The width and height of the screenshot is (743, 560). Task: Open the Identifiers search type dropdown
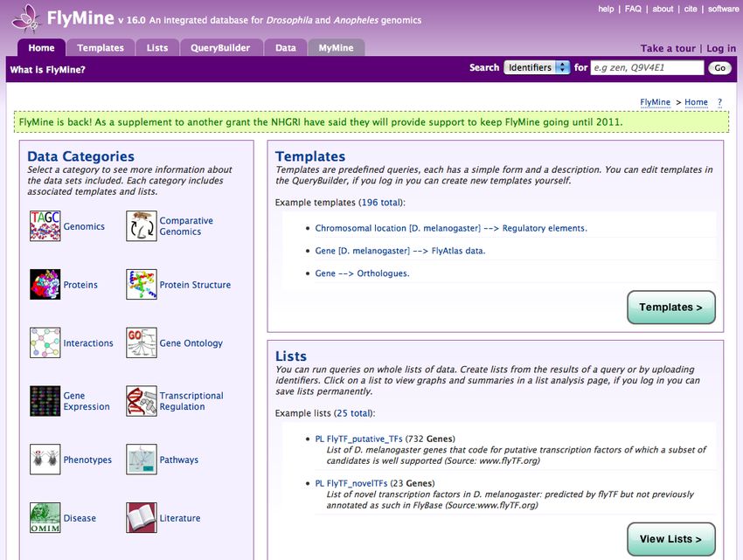click(537, 67)
